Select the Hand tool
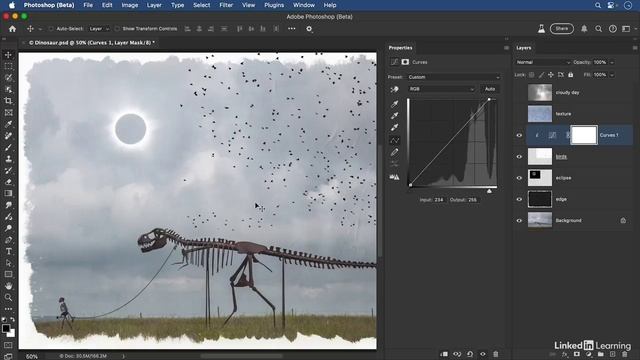Screen dimensions: 640x360 [x=8, y=286]
